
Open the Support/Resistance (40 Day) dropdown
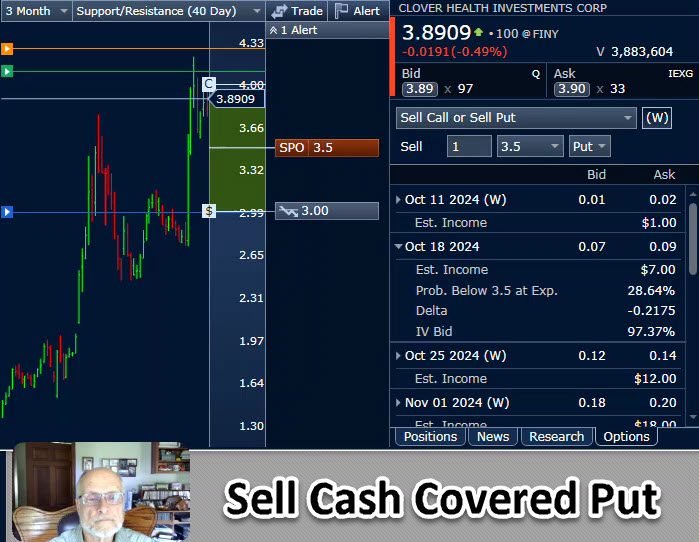tap(169, 11)
